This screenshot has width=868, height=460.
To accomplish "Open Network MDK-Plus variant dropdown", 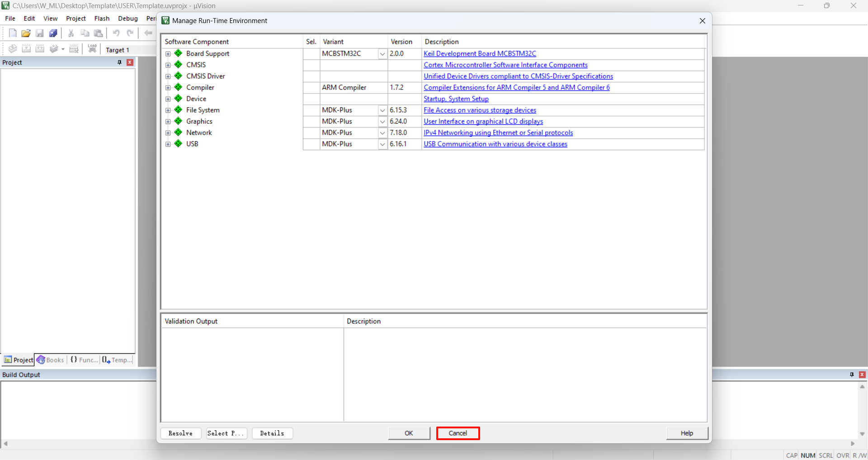I will tap(382, 133).
